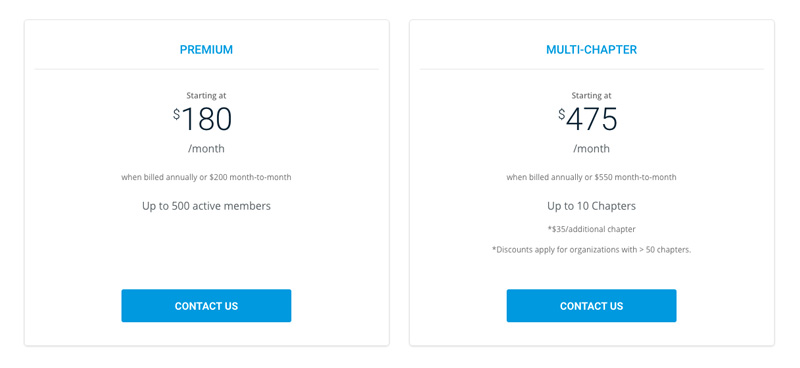Click 'Up to 10 Chapters' text
This screenshot has height=368, width=800.
pyautogui.click(x=591, y=206)
